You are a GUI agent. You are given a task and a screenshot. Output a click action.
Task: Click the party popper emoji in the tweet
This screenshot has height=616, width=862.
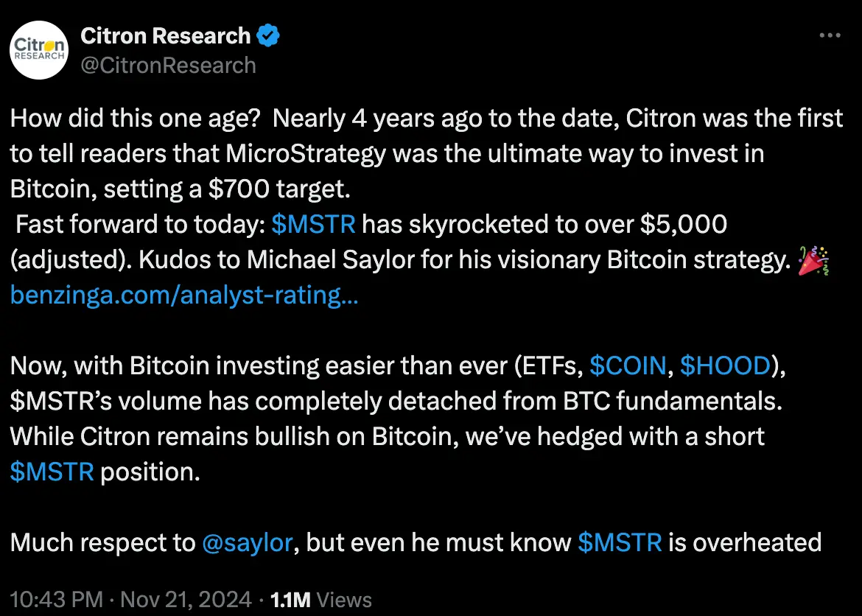[x=813, y=259]
